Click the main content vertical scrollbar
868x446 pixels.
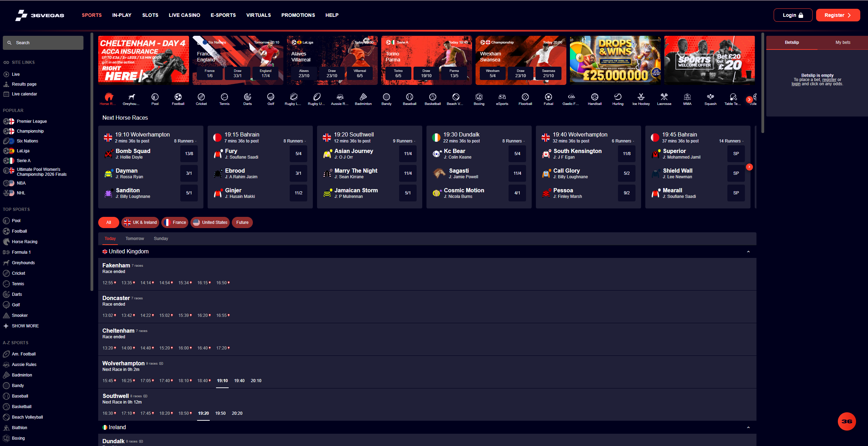(x=762, y=83)
